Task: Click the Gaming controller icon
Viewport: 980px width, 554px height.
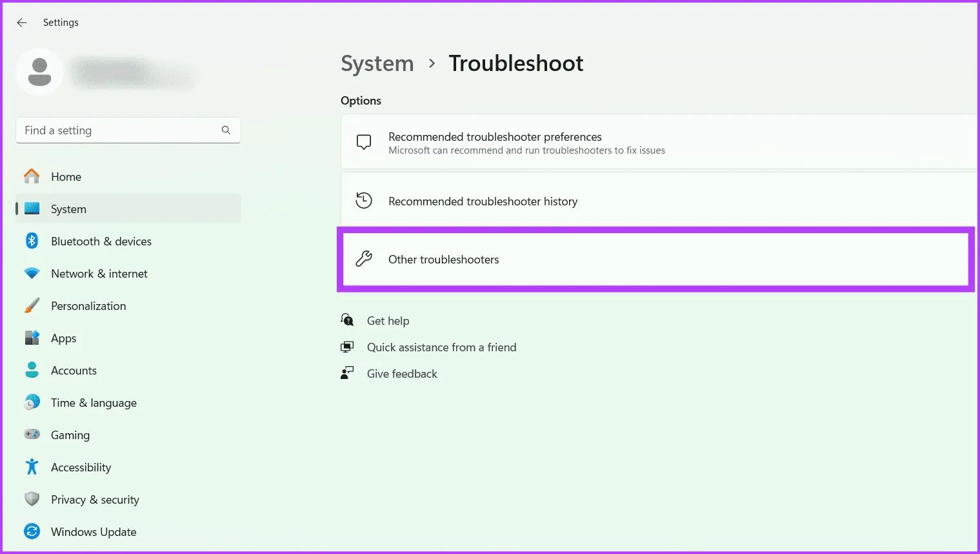Action: (x=32, y=435)
